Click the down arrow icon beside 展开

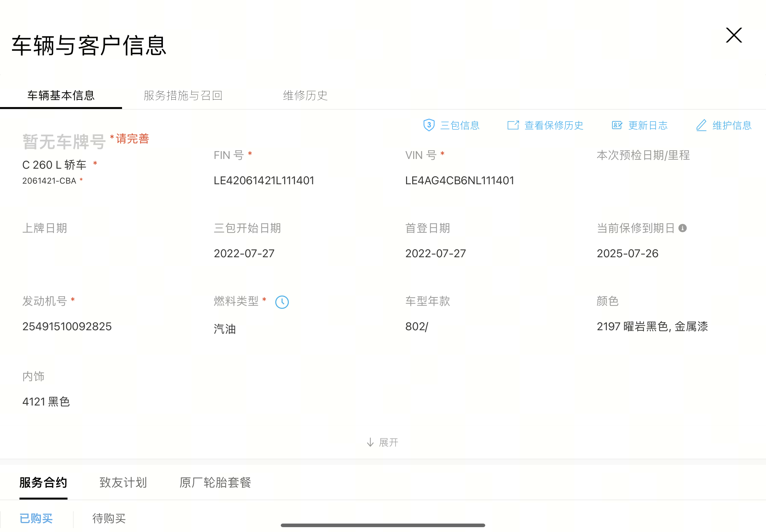[370, 442]
